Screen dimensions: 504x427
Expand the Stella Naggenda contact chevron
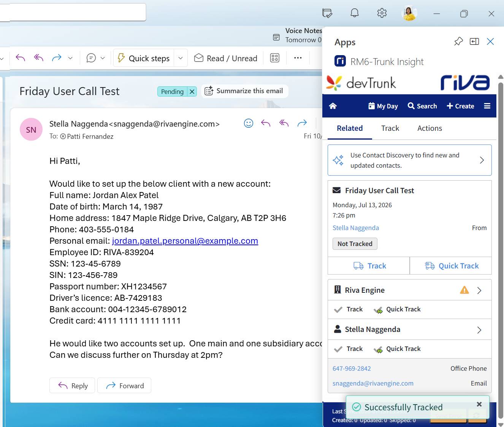coord(479,330)
